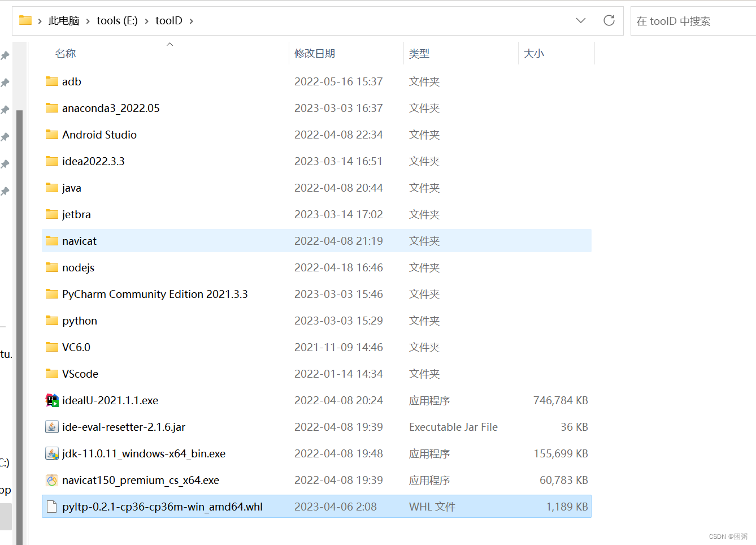Click the nodejs folder icon
This screenshot has width=756, height=545.
point(52,267)
